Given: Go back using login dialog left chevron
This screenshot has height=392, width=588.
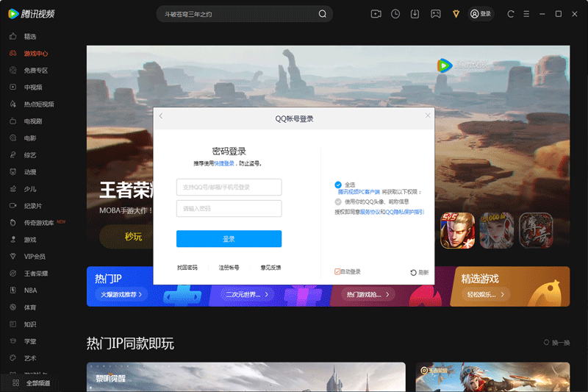Looking at the screenshot, I should coord(161,116).
